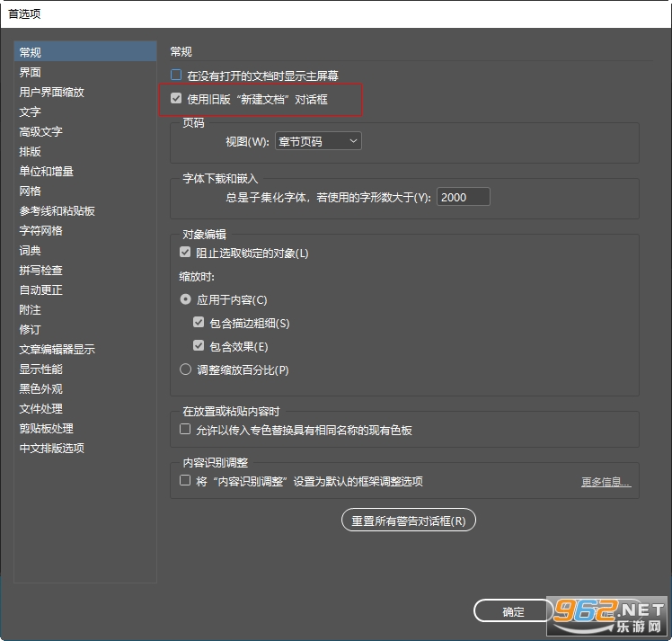This screenshot has height=641, width=672.
Task: Open 拼写检查 preferences category
Action: click(85, 270)
